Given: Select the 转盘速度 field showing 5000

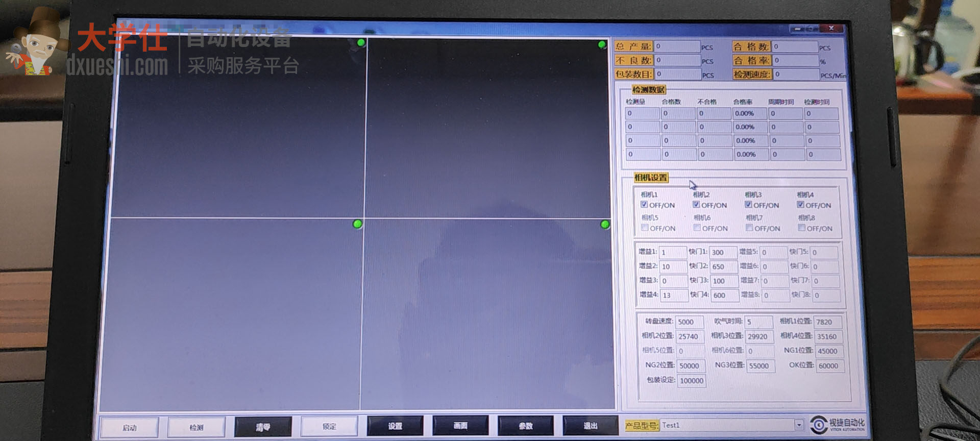Looking at the screenshot, I should [690, 322].
